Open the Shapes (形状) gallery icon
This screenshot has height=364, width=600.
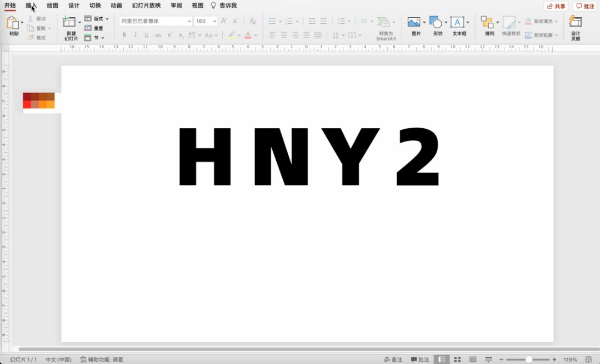point(436,22)
